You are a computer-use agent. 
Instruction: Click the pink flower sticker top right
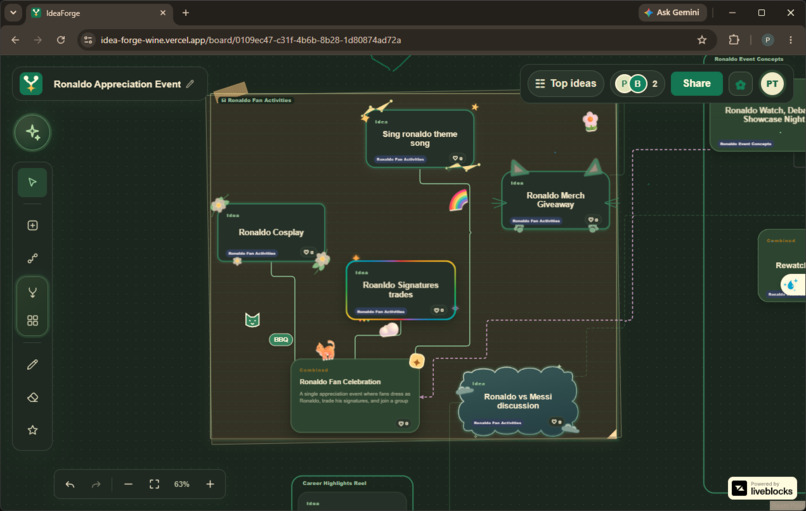pyautogui.click(x=590, y=121)
